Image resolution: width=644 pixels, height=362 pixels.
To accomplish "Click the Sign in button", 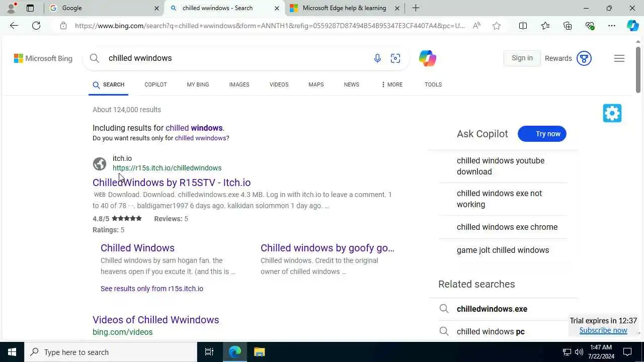I will pyautogui.click(x=522, y=58).
